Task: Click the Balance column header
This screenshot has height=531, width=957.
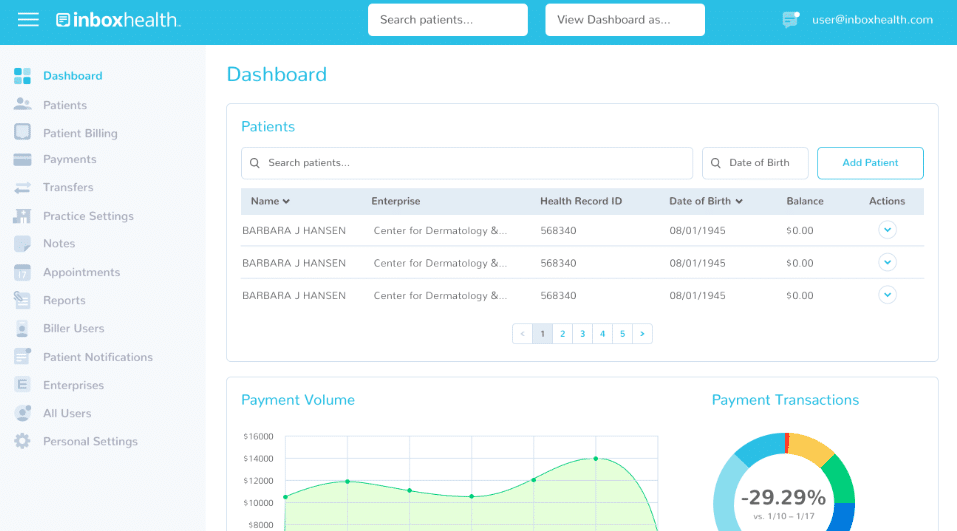Action: coord(804,201)
